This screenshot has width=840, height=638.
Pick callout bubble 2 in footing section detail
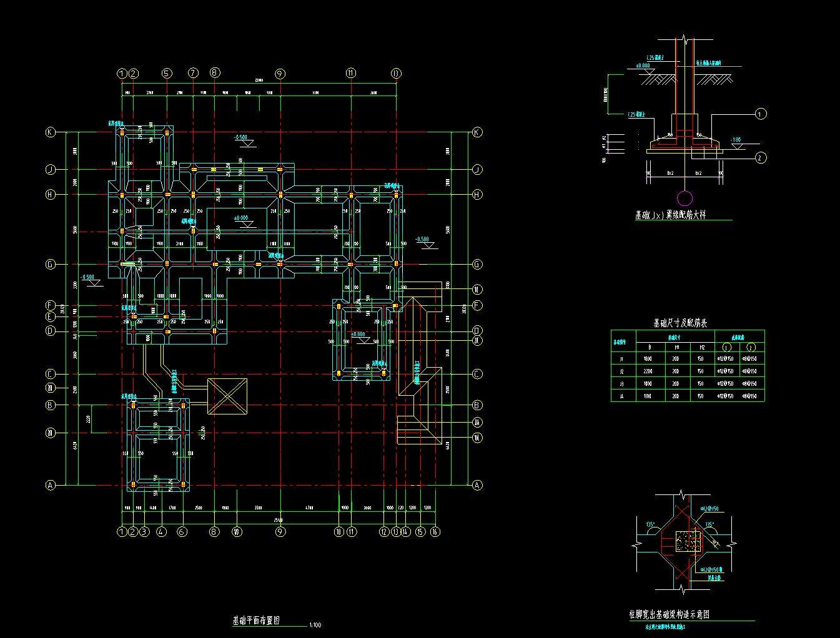[x=760, y=157]
